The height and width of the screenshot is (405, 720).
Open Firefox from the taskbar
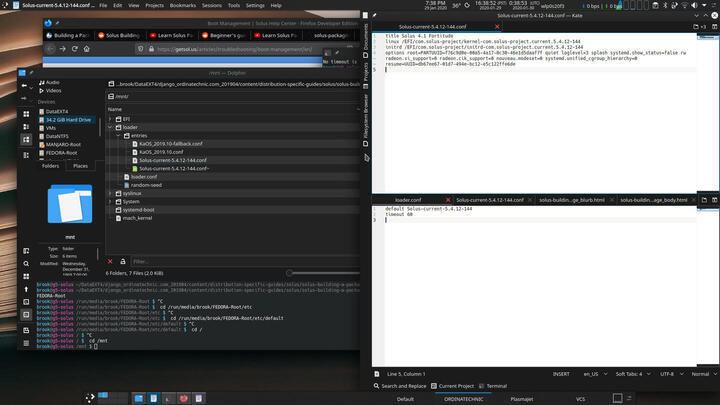(x=184, y=398)
